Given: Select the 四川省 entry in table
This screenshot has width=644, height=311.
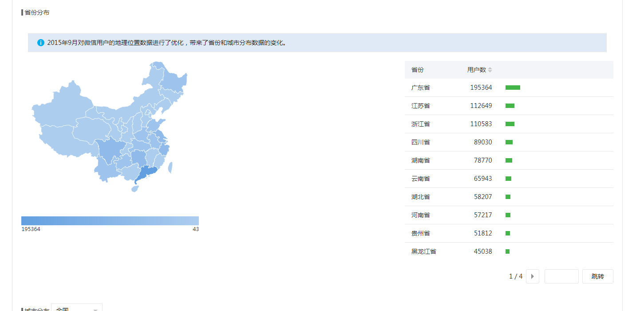Looking at the screenshot, I should point(420,143).
